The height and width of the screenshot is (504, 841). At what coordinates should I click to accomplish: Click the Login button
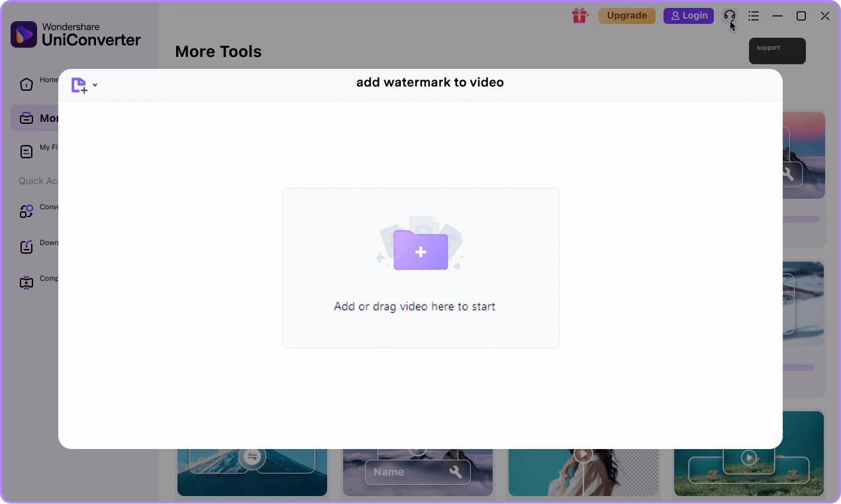688,15
